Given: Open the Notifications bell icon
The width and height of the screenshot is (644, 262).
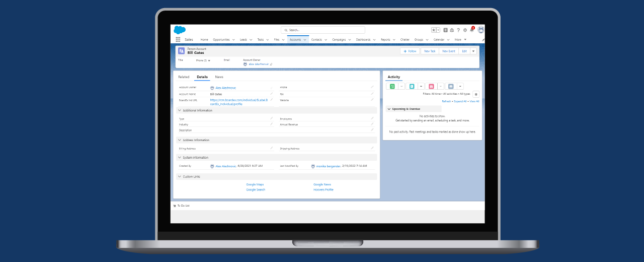Looking at the screenshot, I should [472, 30].
